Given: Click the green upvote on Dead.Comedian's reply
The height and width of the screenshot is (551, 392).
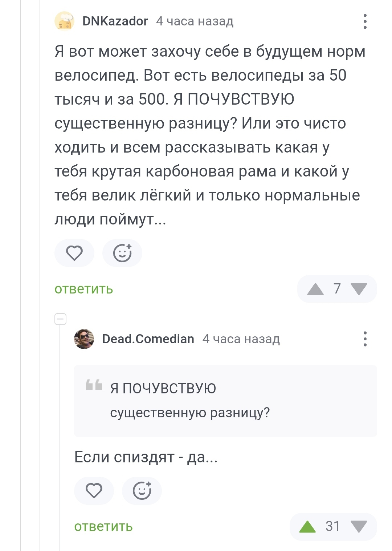Looking at the screenshot, I should click(x=307, y=527).
